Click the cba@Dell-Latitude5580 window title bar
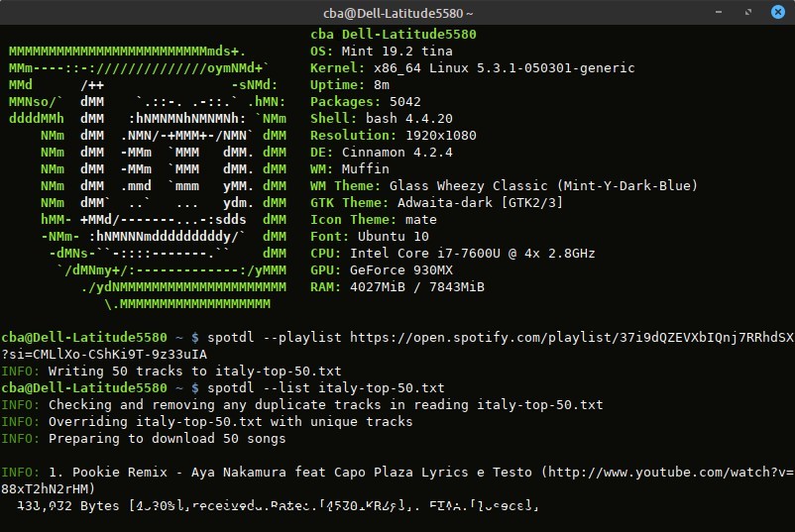This screenshot has width=795, height=532. pyautogui.click(x=397, y=13)
